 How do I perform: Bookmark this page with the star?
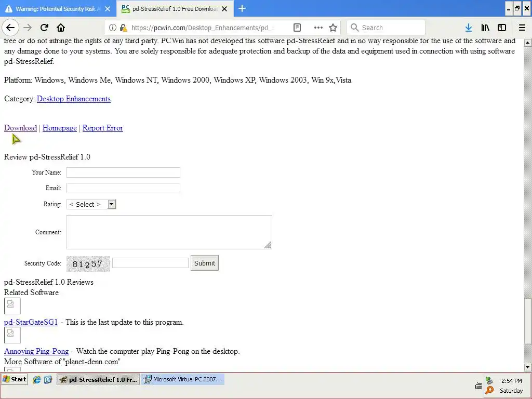(x=333, y=28)
